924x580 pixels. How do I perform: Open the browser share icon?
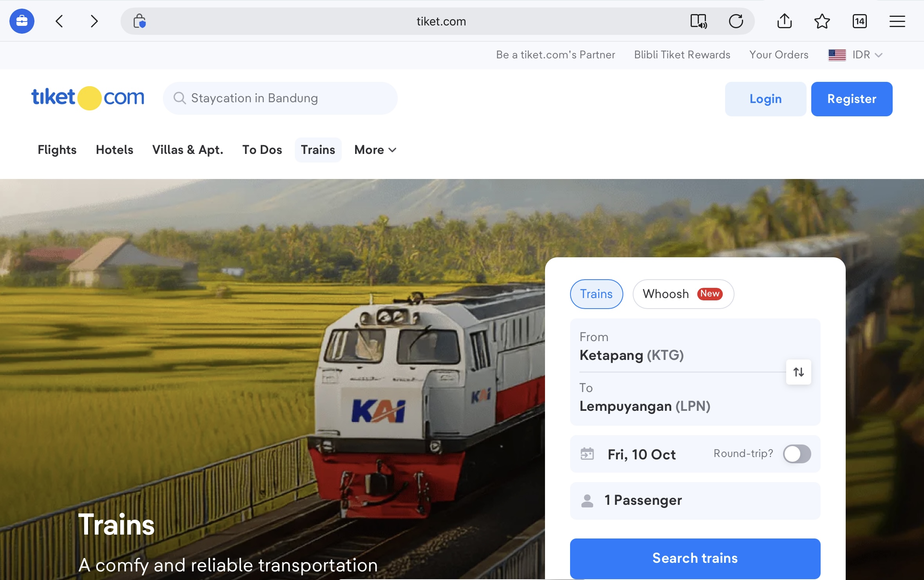point(784,21)
